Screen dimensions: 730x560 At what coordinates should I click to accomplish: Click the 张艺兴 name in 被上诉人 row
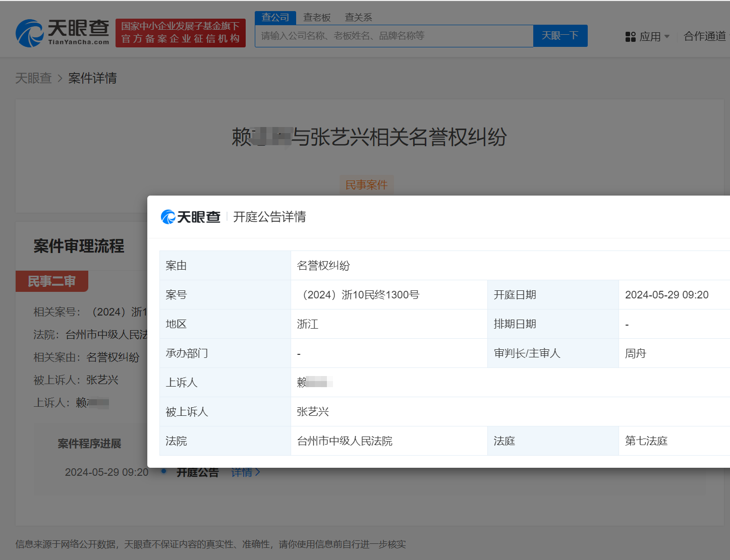pos(313,411)
